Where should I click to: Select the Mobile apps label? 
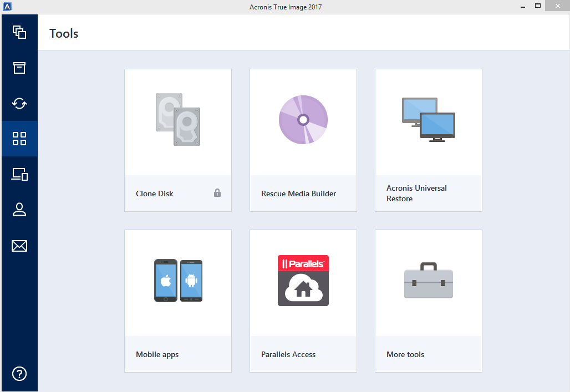[157, 354]
